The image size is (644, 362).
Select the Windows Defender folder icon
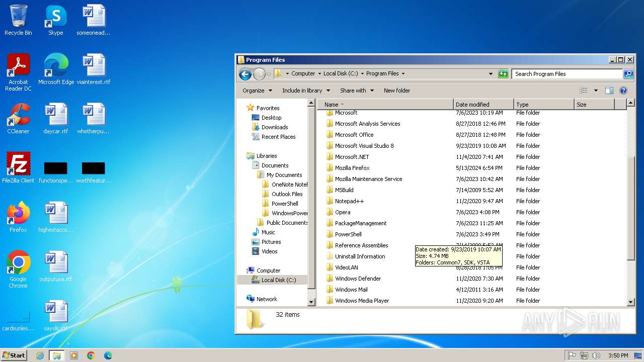(x=330, y=279)
